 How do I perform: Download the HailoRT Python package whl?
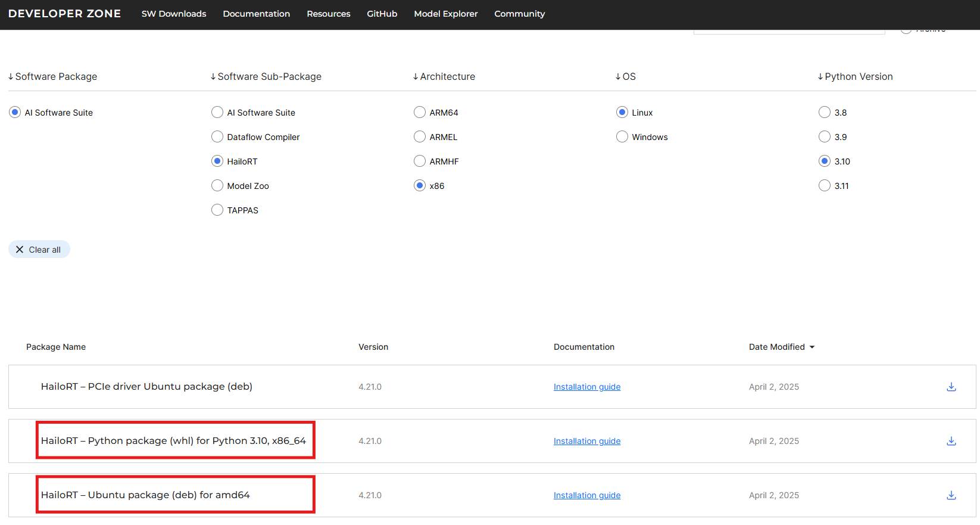click(951, 441)
